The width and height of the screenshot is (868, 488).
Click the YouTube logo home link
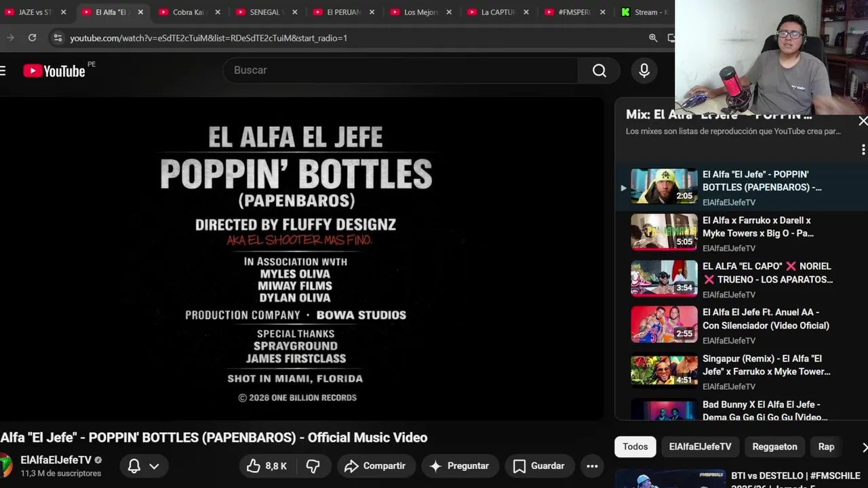pos(54,70)
